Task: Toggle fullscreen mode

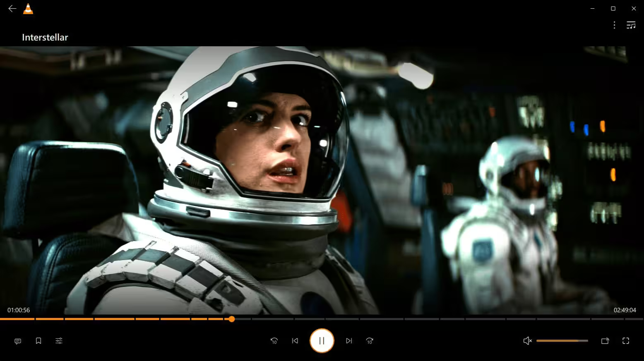Action: [626, 341]
